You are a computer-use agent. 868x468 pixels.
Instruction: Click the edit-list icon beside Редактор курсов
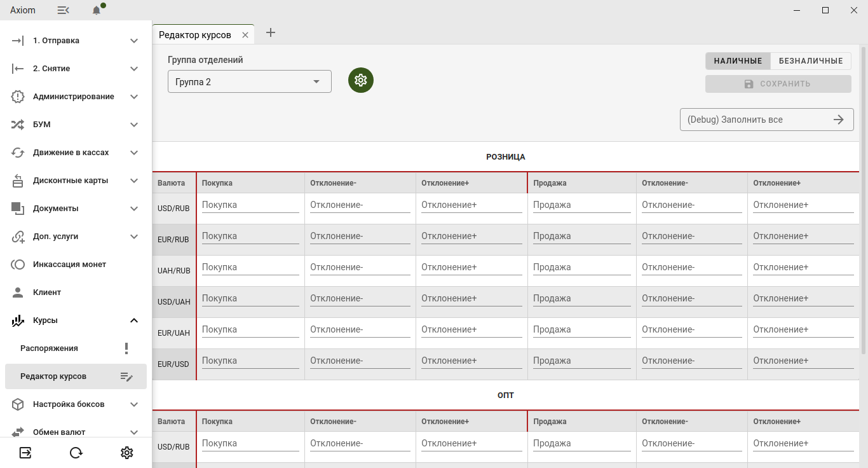tap(126, 376)
